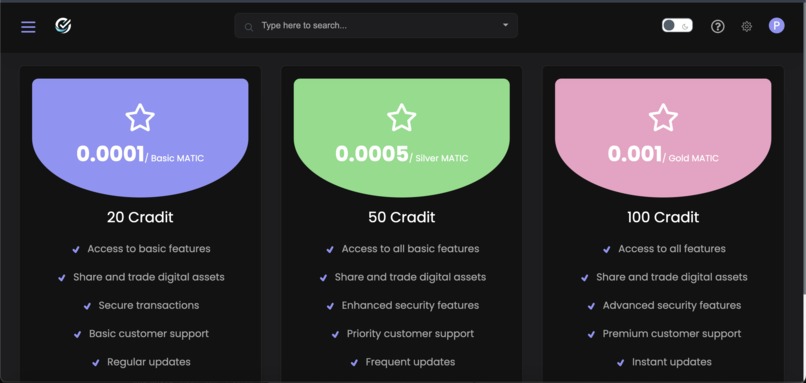
Task: Click the Regular updates text
Action: pos(149,362)
